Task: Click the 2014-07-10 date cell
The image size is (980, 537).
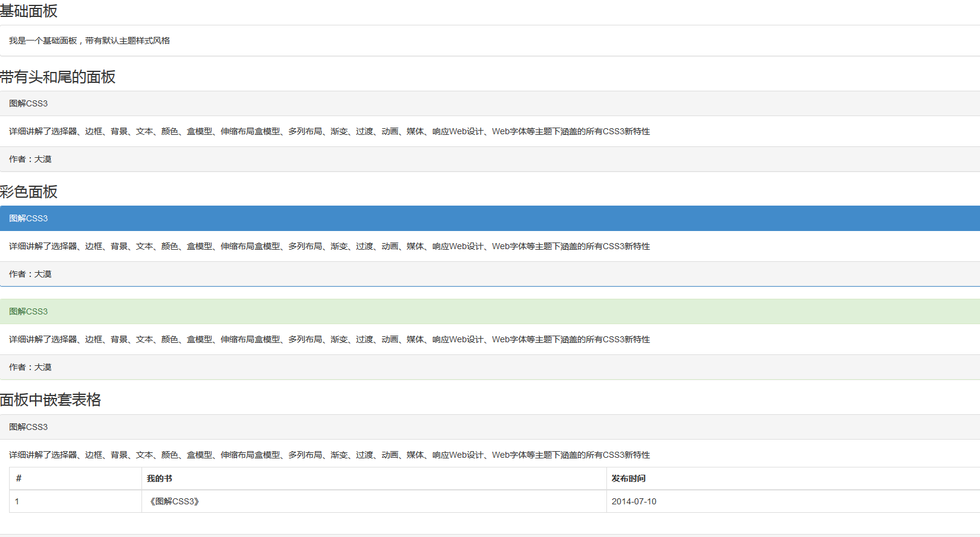Action: 793,501
